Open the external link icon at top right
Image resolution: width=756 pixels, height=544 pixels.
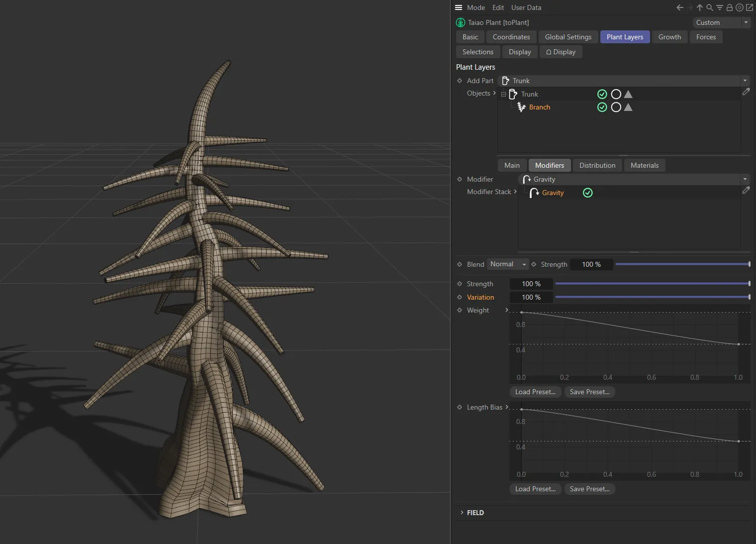point(749,7)
